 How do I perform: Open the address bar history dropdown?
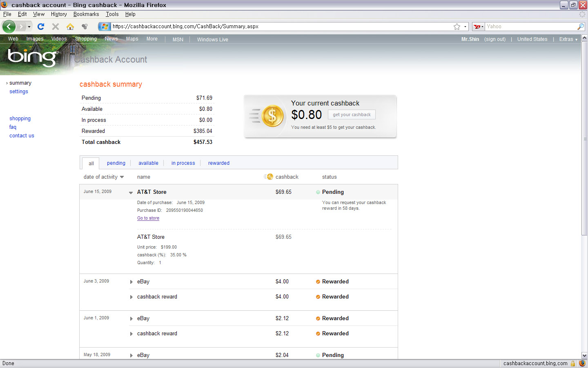pos(465,27)
